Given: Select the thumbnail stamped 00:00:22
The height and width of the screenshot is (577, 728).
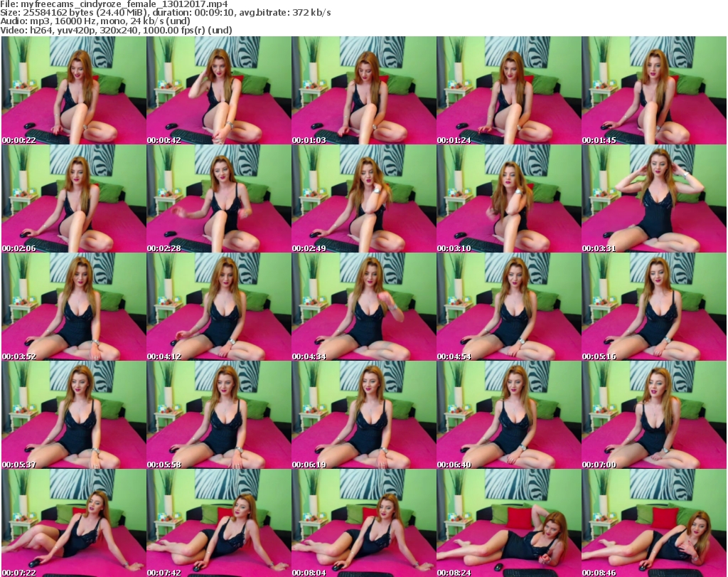Looking at the screenshot, I should [74, 90].
